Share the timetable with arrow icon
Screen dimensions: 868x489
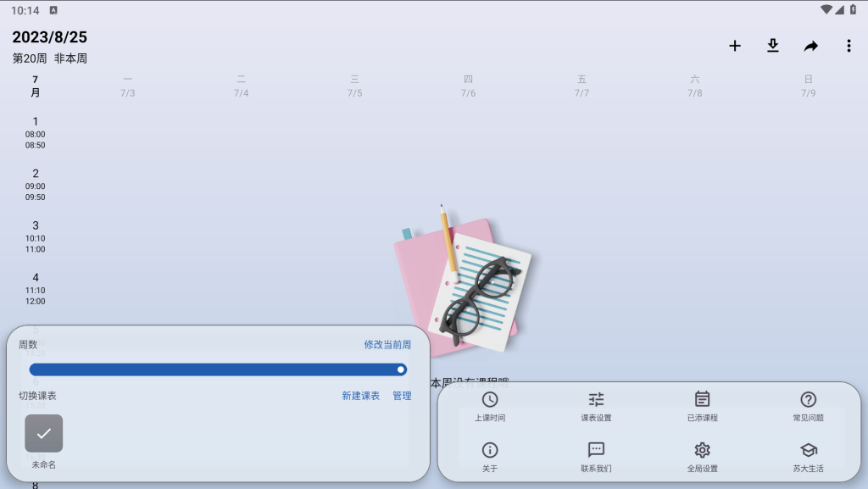click(811, 46)
